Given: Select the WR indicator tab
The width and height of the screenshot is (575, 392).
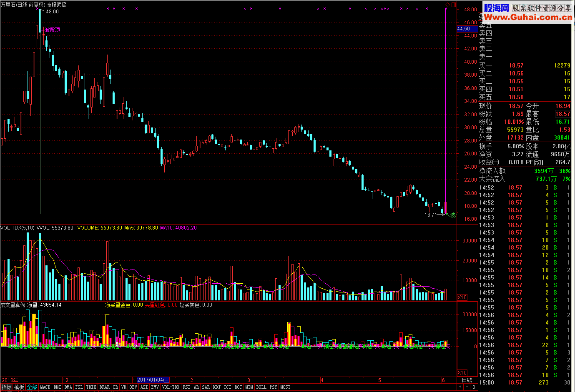Looking at the screenshot, I should [x=196, y=387].
